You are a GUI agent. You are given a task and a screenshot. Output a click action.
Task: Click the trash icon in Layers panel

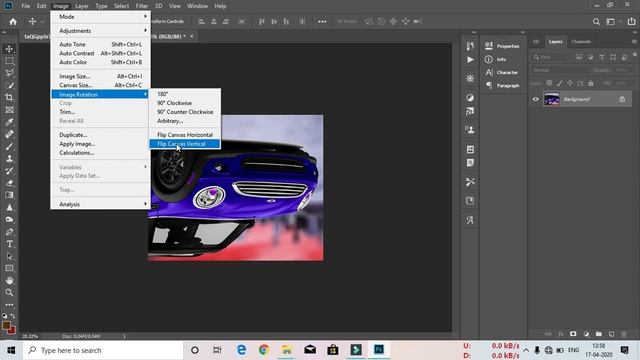click(624, 334)
